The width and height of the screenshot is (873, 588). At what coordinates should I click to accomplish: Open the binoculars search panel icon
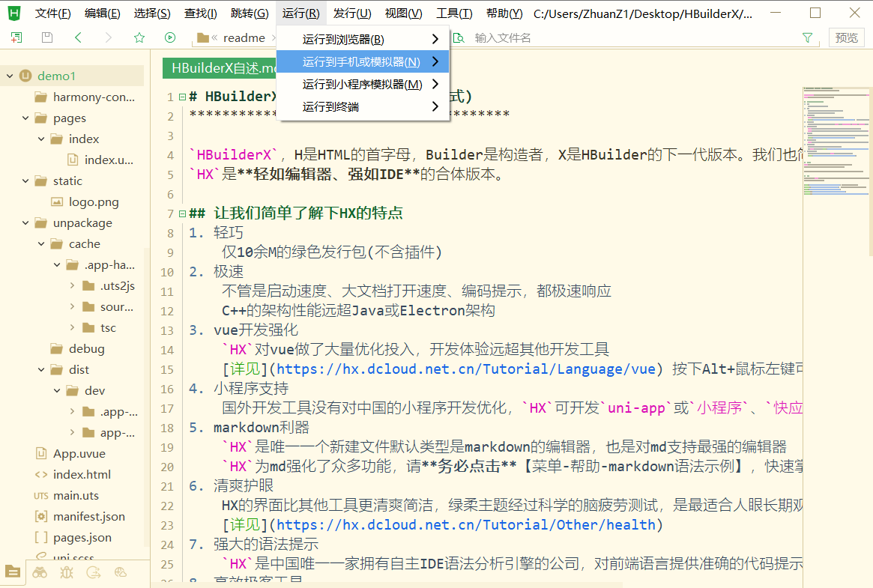click(x=40, y=572)
